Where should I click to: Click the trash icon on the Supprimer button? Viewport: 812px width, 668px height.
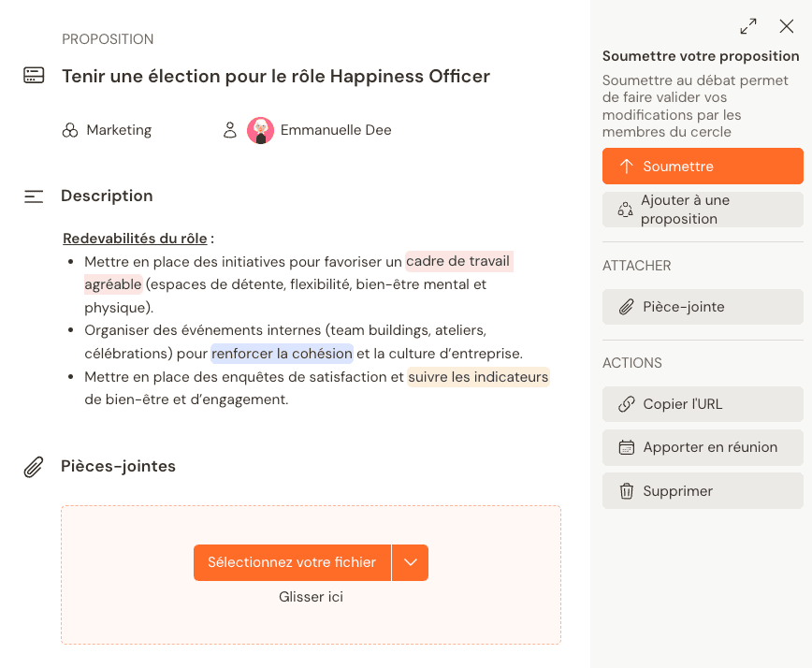625,490
